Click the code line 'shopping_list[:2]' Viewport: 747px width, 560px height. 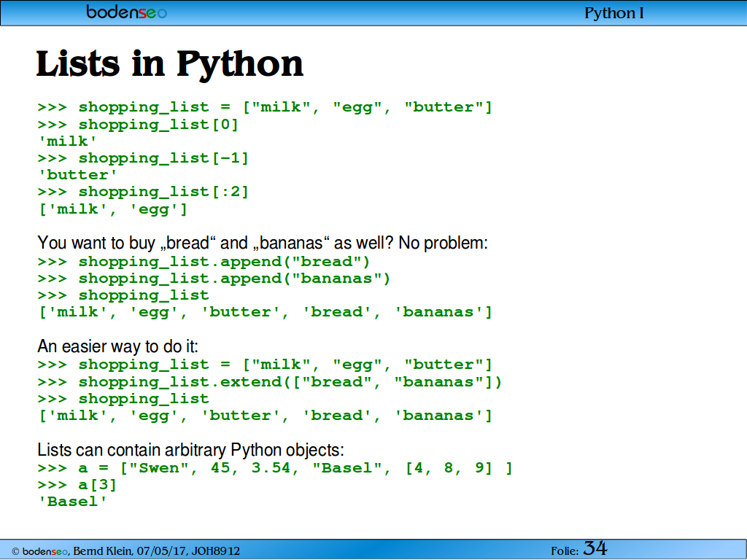click(144, 192)
